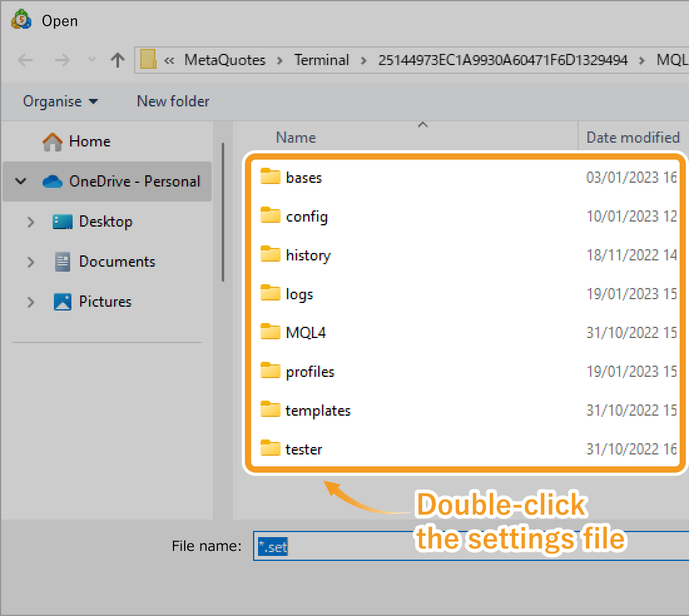Expand the Desktop tree item
The image size is (689, 616).
[31, 222]
